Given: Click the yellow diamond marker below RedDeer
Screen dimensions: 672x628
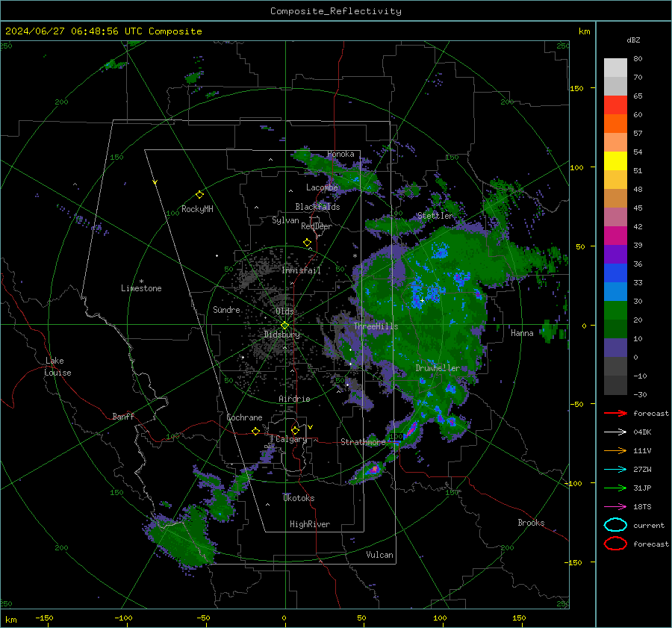Looking at the screenshot, I should coord(307,243).
